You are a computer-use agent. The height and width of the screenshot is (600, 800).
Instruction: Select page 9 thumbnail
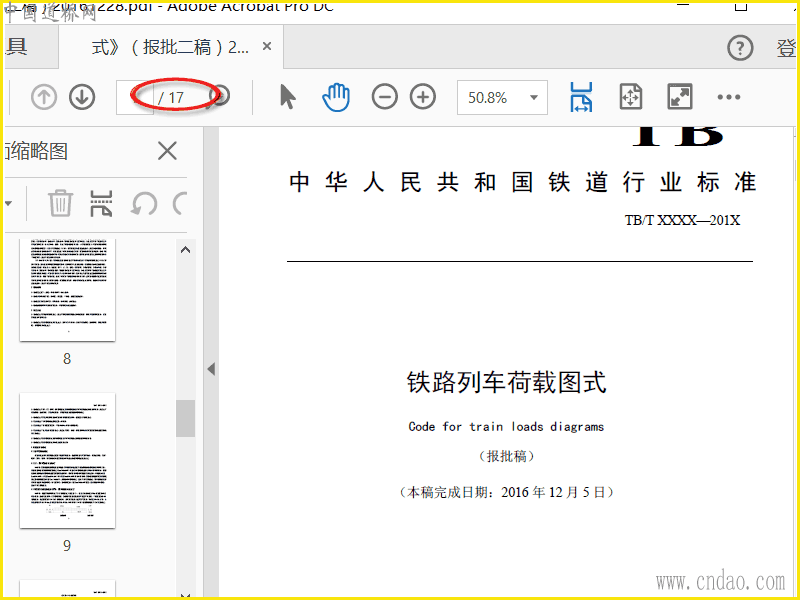click(x=67, y=460)
